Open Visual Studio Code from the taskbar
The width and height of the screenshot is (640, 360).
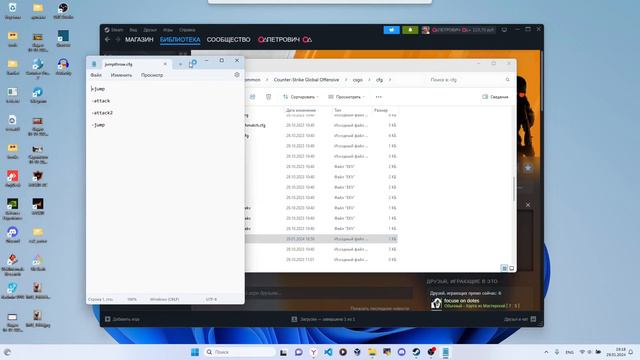click(328, 352)
